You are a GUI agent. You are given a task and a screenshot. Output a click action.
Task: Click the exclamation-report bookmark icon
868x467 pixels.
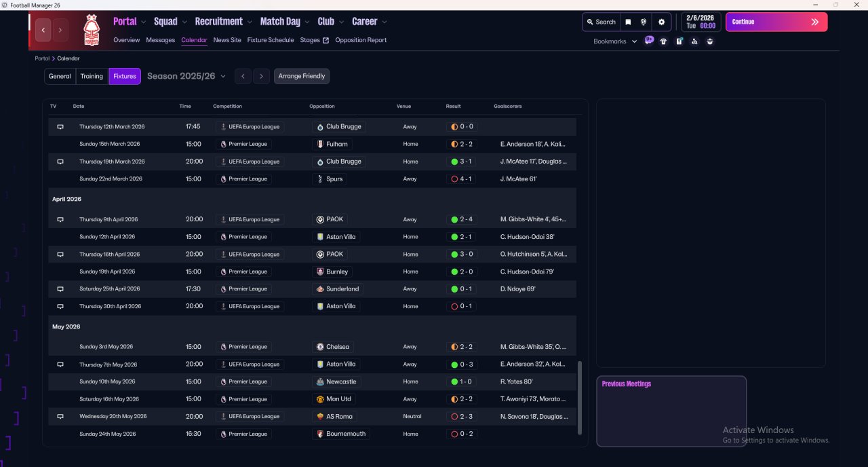click(679, 41)
